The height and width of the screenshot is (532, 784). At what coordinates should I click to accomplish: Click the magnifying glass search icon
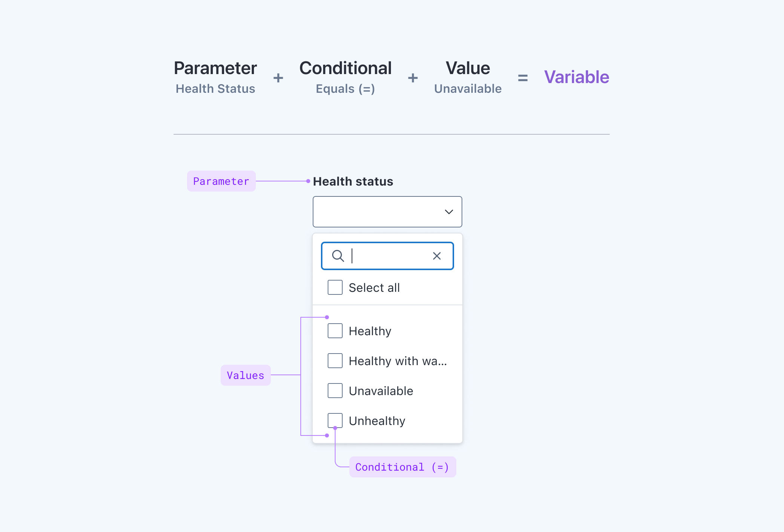click(338, 256)
